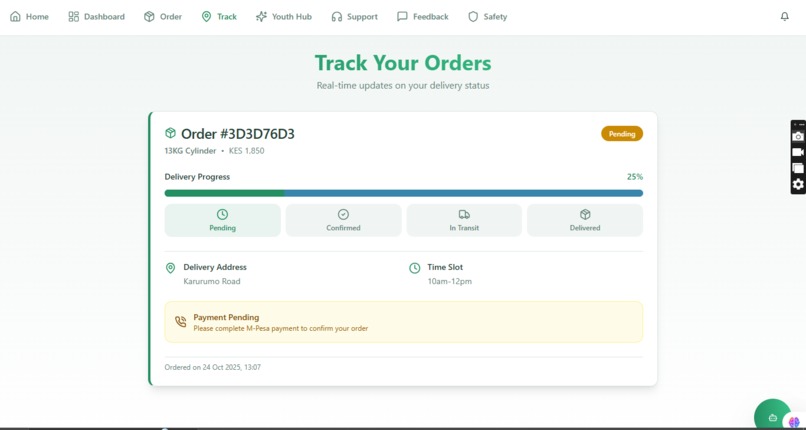Click the location pin icon by Delivery Address
Image resolution: width=806 pixels, height=430 pixels.
pyautogui.click(x=171, y=268)
